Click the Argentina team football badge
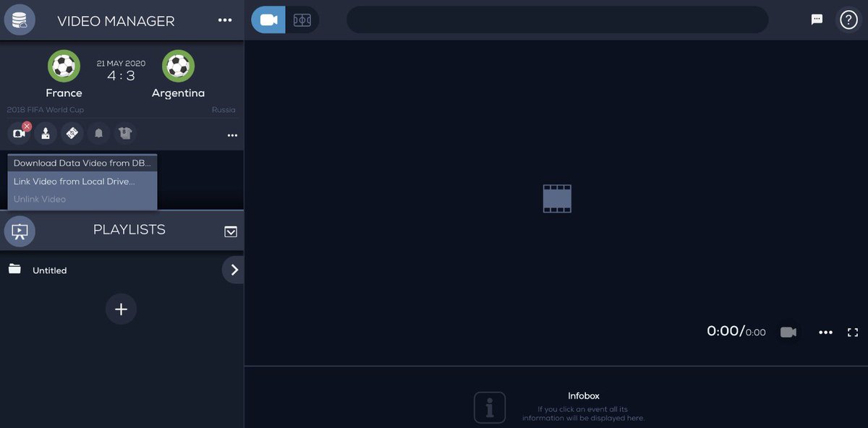The image size is (868, 428). [x=178, y=67]
